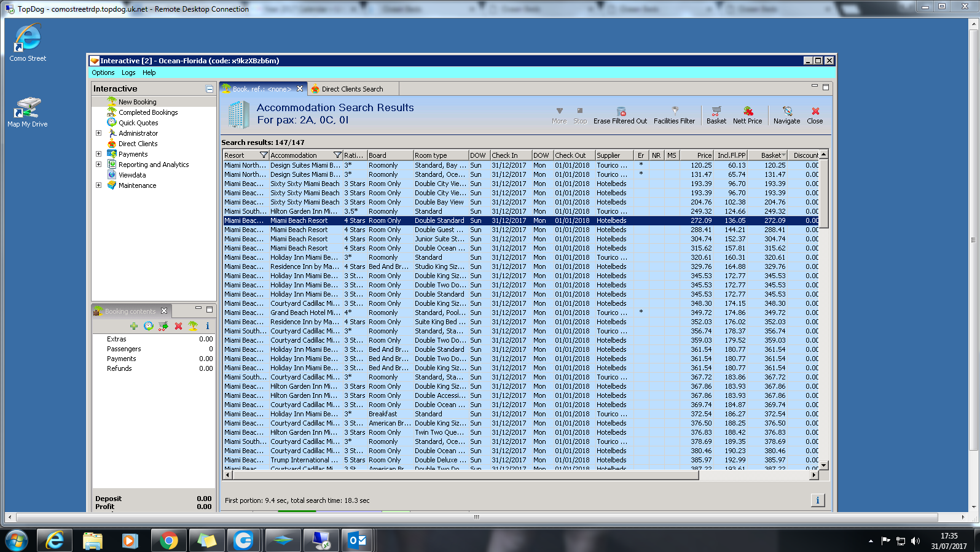Screen dimensions: 980x552
Task: Close the Book. ref. <none> tab
Action: (x=300, y=89)
